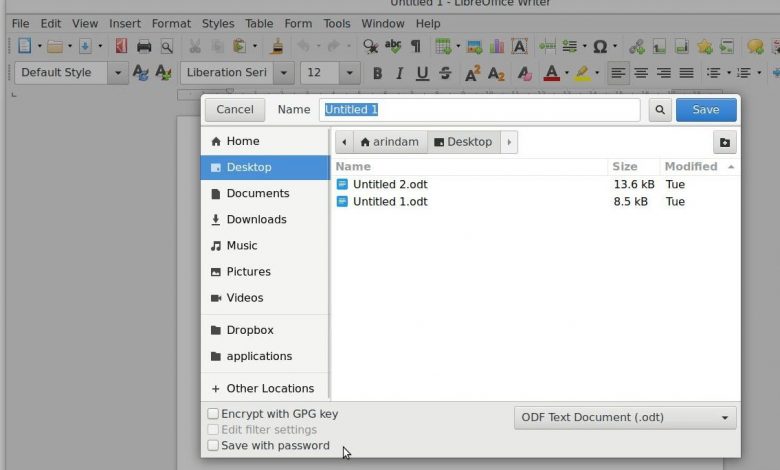
Task: Open font size 12 dropdown
Action: pyautogui.click(x=349, y=73)
